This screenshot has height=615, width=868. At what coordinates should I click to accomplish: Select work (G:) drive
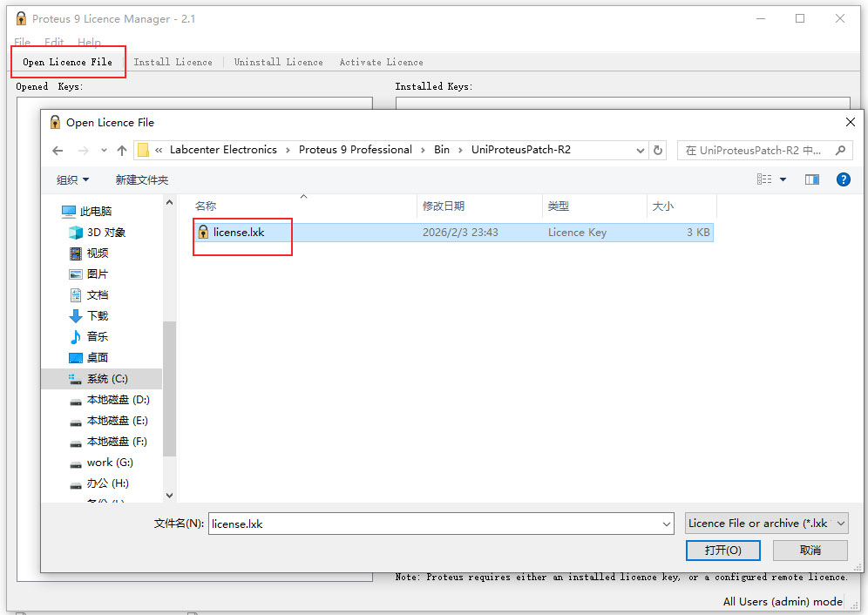tap(101, 463)
